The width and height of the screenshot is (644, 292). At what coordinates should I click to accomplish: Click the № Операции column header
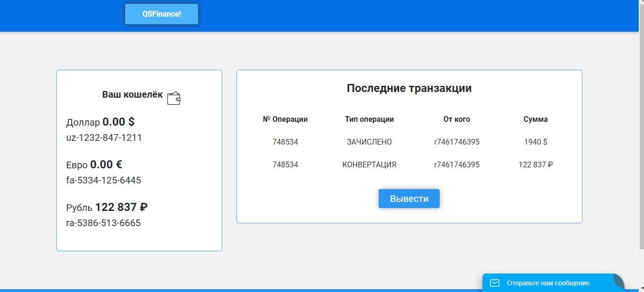click(x=285, y=119)
